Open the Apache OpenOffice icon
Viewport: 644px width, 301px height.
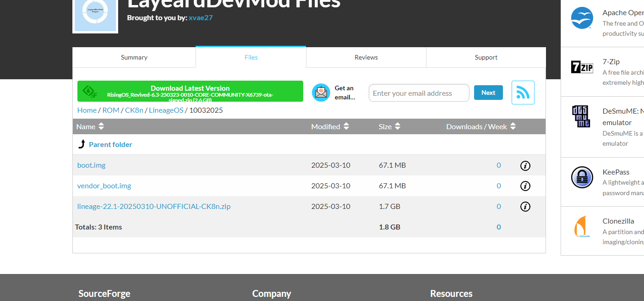(582, 18)
